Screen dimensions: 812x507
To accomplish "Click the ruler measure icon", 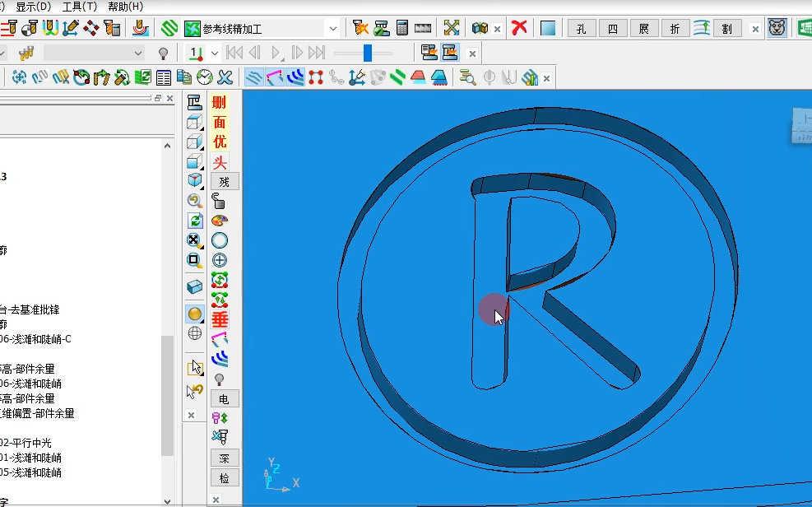I will [423, 29].
